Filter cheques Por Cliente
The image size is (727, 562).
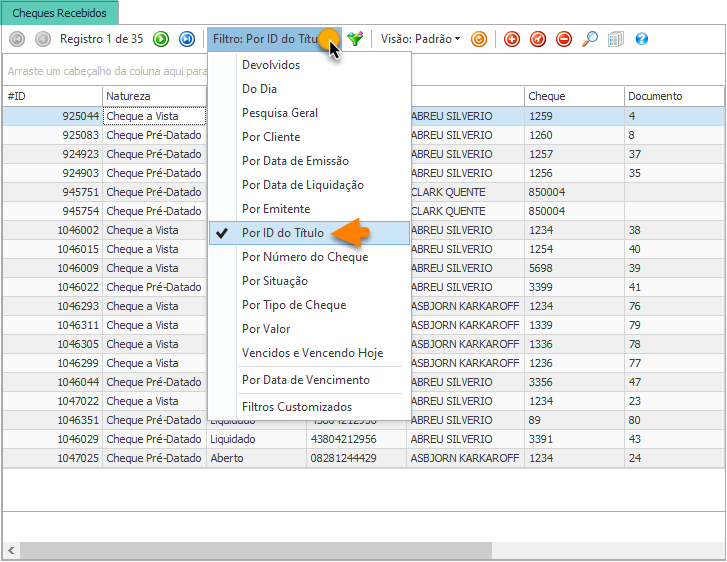pos(309,137)
